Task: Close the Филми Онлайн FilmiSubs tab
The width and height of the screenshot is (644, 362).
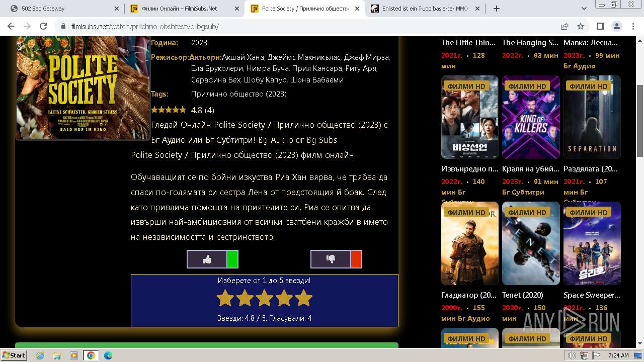Action: pyautogui.click(x=236, y=9)
